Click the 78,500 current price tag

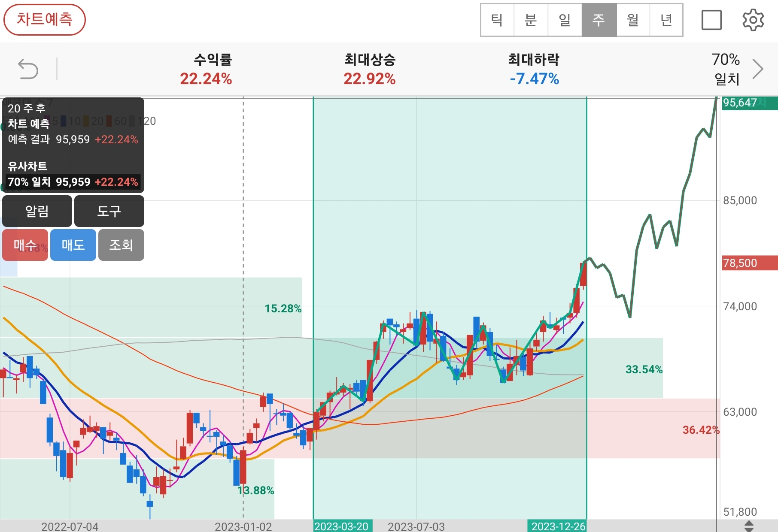[750, 263]
